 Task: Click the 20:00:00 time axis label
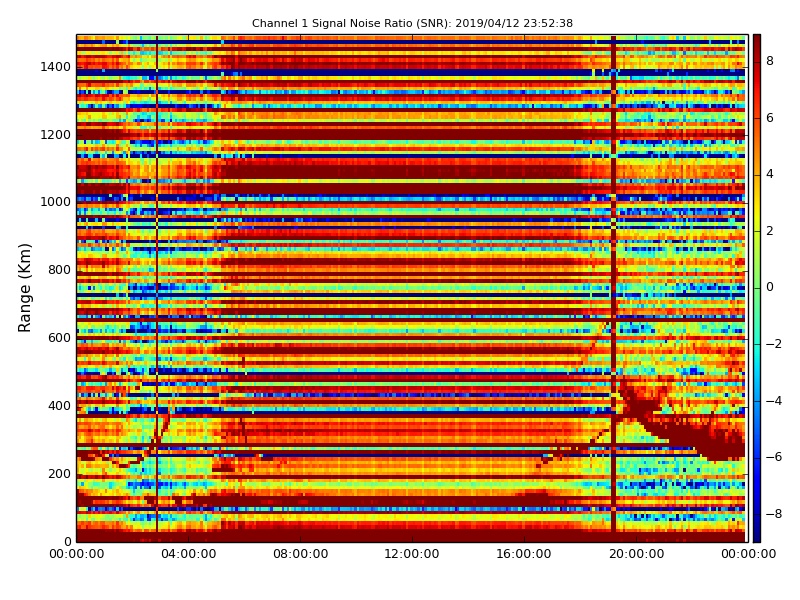click(x=636, y=554)
